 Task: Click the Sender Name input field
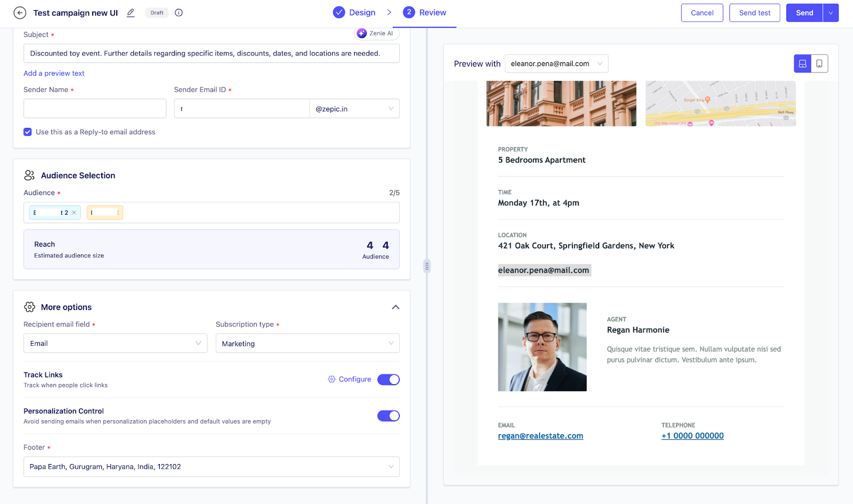pyautogui.click(x=95, y=109)
